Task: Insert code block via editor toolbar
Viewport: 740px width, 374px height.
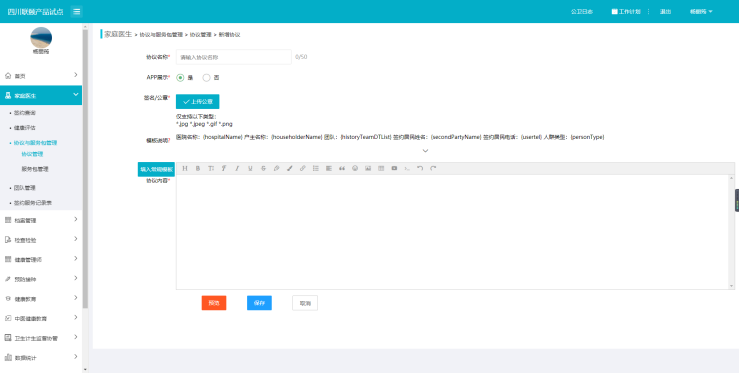Action: click(x=407, y=169)
